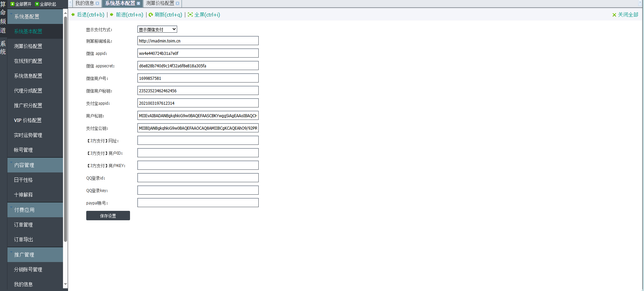The height and width of the screenshot is (291, 644).
Task: Switch to the 测算价格配置 tab
Action: click(160, 3)
